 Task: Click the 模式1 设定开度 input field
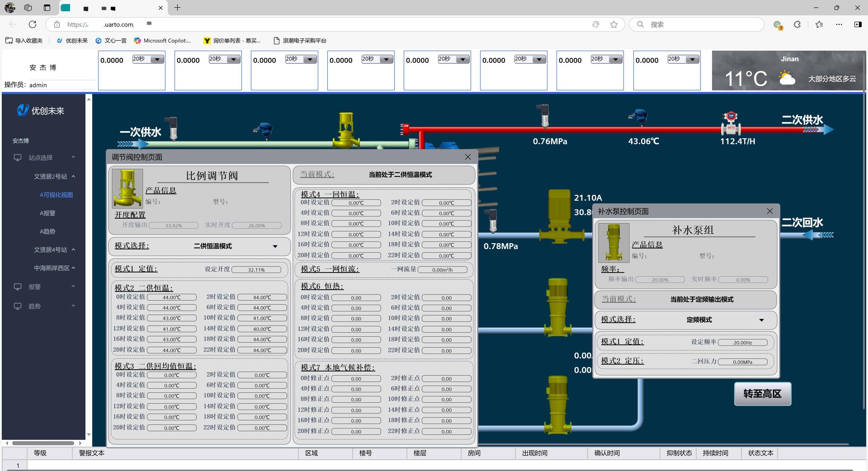256,270
